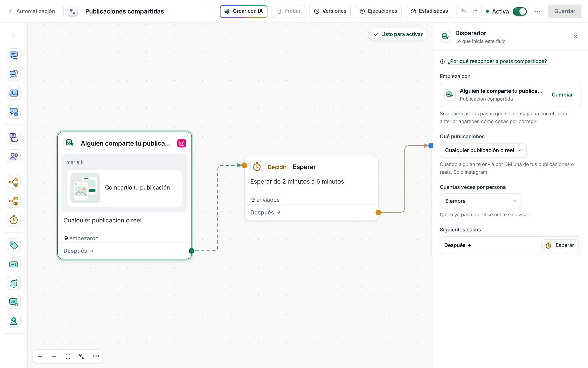Add a wait timer step from sidebar
Screen dimensions: 588x368
(x=14, y=220)
